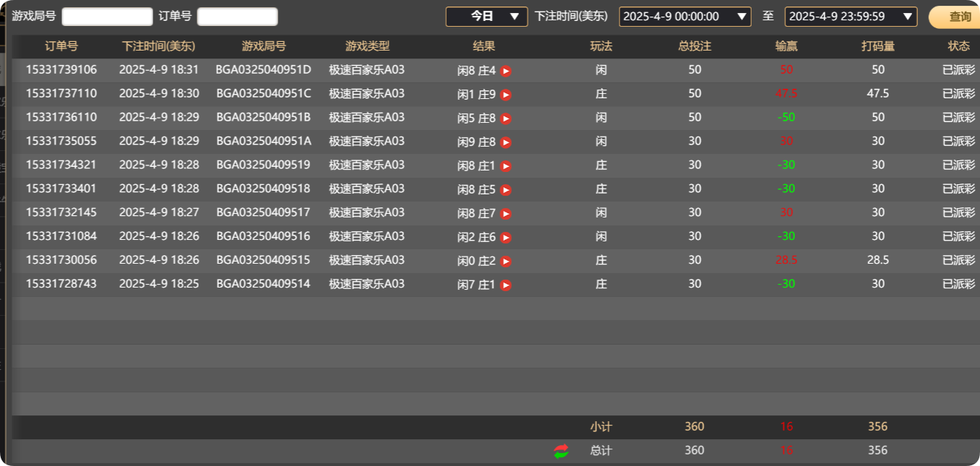Play replay icon on order 15331735055

click(505, 141)
